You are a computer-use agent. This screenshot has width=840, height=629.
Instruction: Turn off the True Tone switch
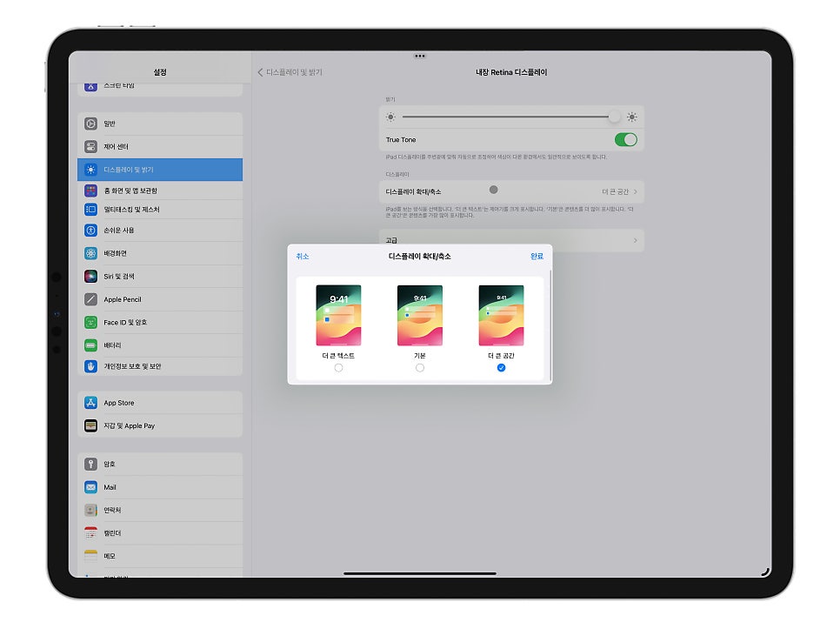(626, 140)
